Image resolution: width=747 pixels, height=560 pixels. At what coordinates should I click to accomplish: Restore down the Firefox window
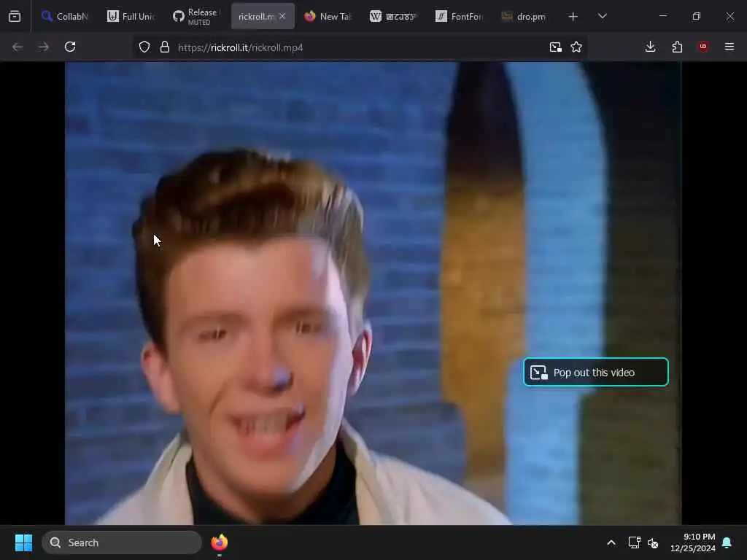pyautogui.click(x=697, y=17)
